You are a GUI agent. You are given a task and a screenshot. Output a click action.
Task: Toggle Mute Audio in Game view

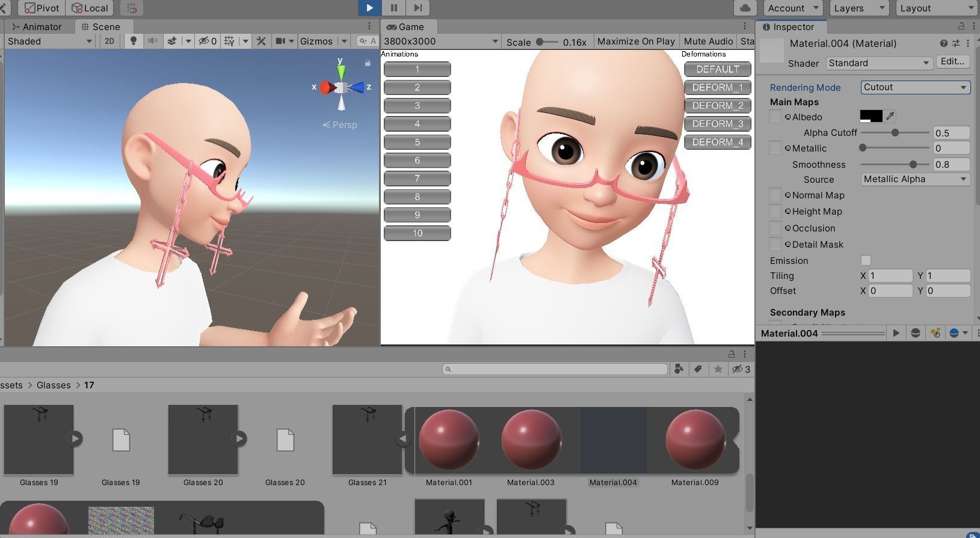(x=708, y=41)
